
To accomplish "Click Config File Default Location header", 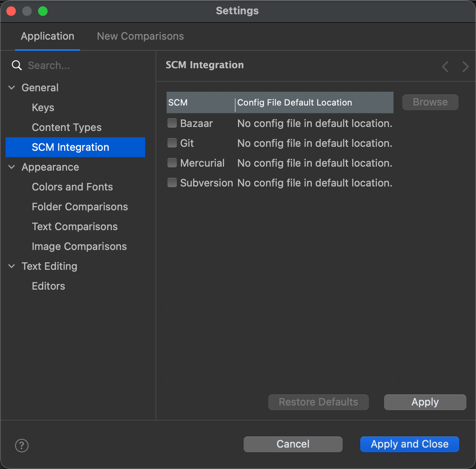I will point(315,102).
